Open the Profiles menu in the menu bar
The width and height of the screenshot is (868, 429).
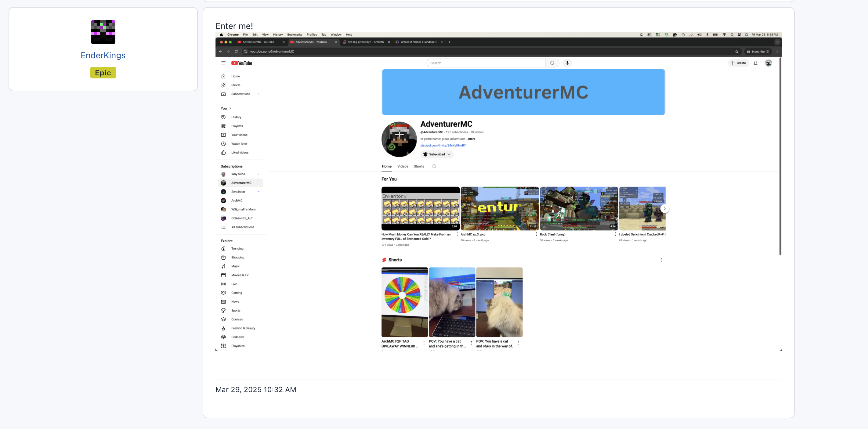pyautogui.click(x=312, y=35)
